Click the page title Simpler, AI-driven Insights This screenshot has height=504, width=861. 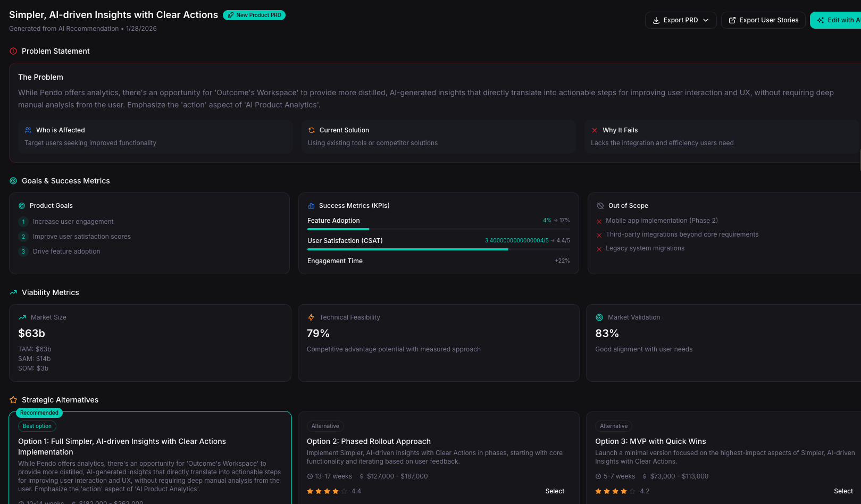pos(113,15)
